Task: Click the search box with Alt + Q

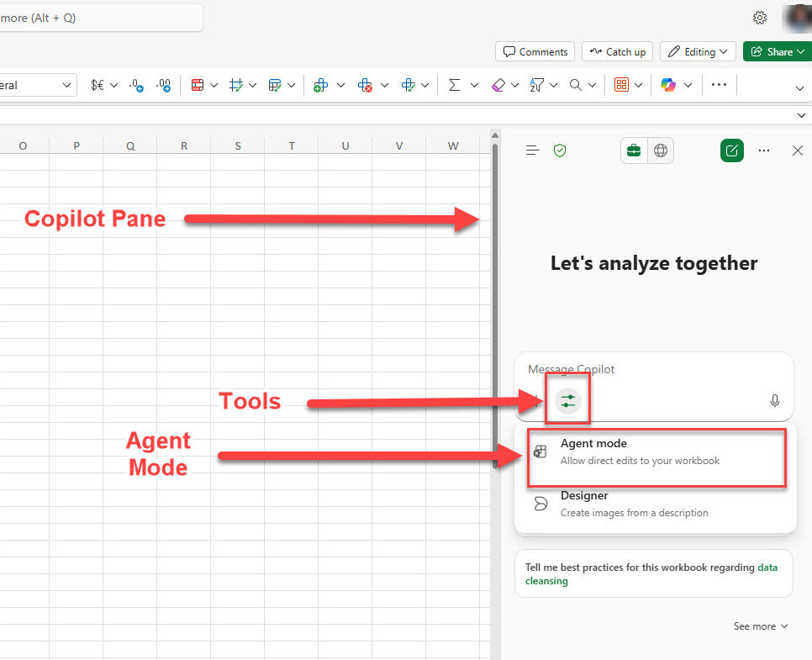Action: [101, 18]
